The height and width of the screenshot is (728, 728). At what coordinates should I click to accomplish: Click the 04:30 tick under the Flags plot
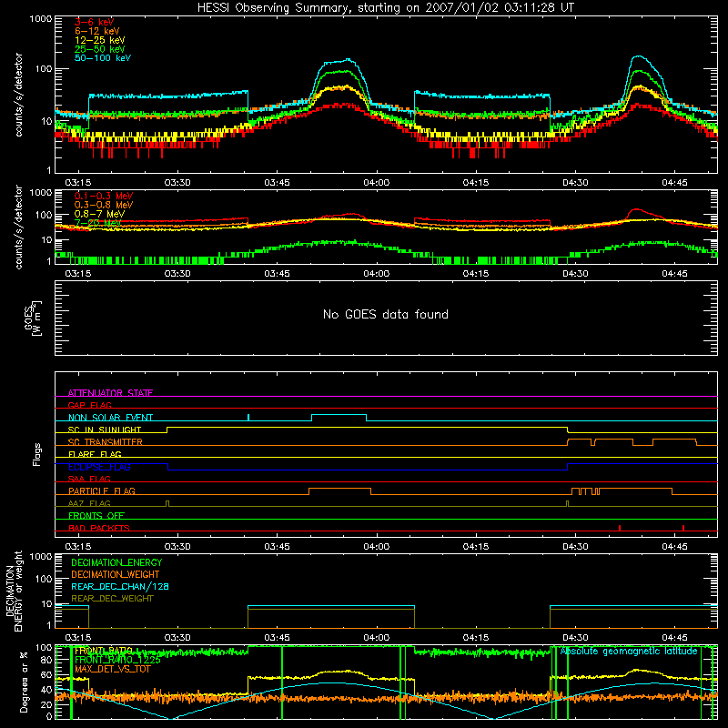[x=575, y=547]
